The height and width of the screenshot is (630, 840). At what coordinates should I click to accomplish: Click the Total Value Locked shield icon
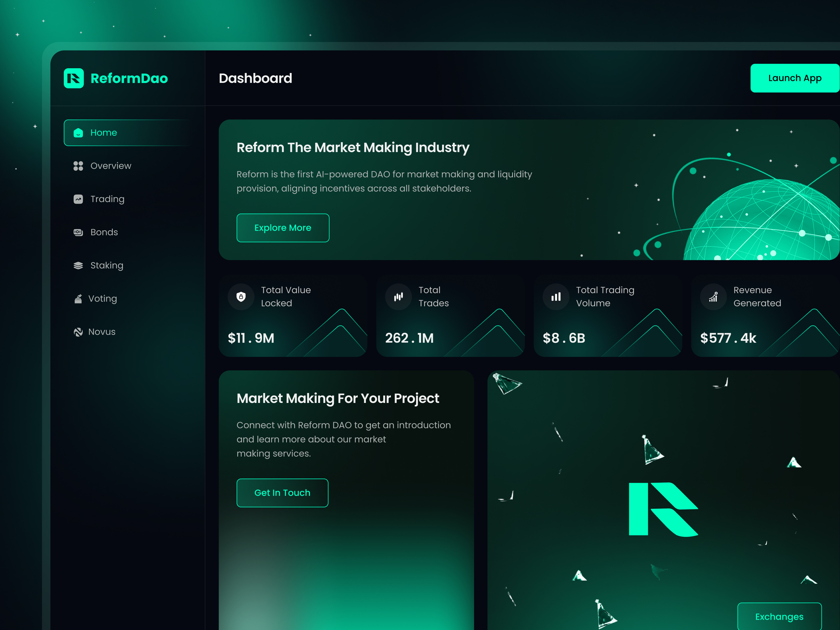point(241,297)
